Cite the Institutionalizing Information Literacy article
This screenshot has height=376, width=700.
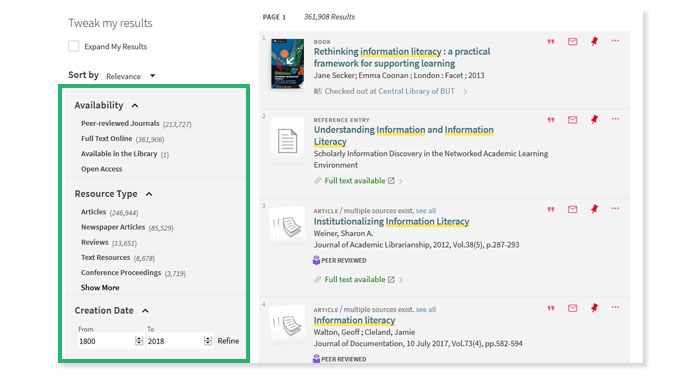pyautogui.click(x=551, y=209)
